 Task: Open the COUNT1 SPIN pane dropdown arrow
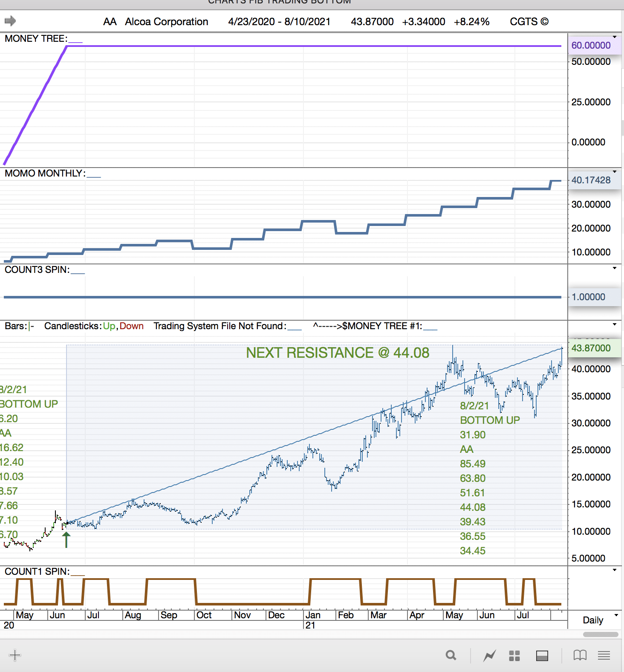coord(615,570)
